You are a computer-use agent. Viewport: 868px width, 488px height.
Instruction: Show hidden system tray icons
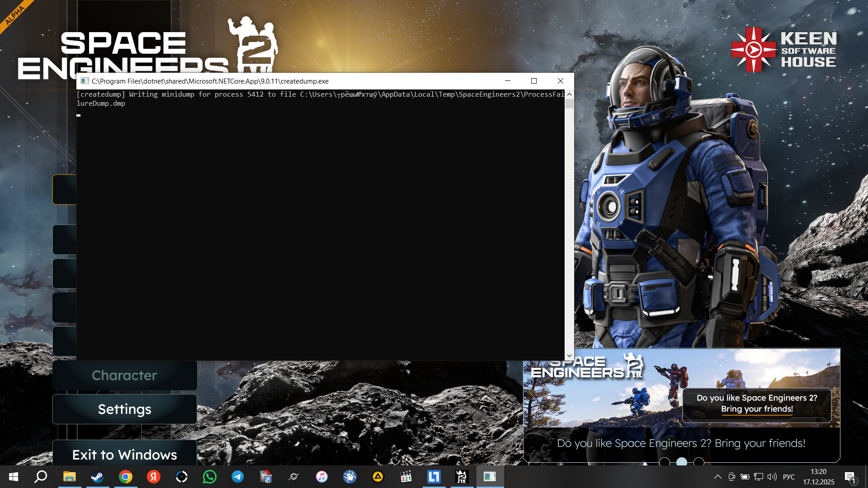click(717, 477)
